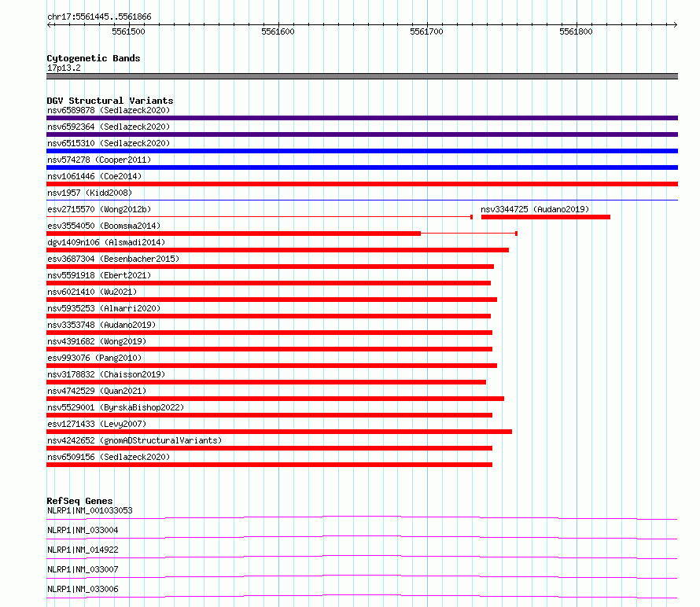Click the 5561600 ruler position label

coord(278,31)
